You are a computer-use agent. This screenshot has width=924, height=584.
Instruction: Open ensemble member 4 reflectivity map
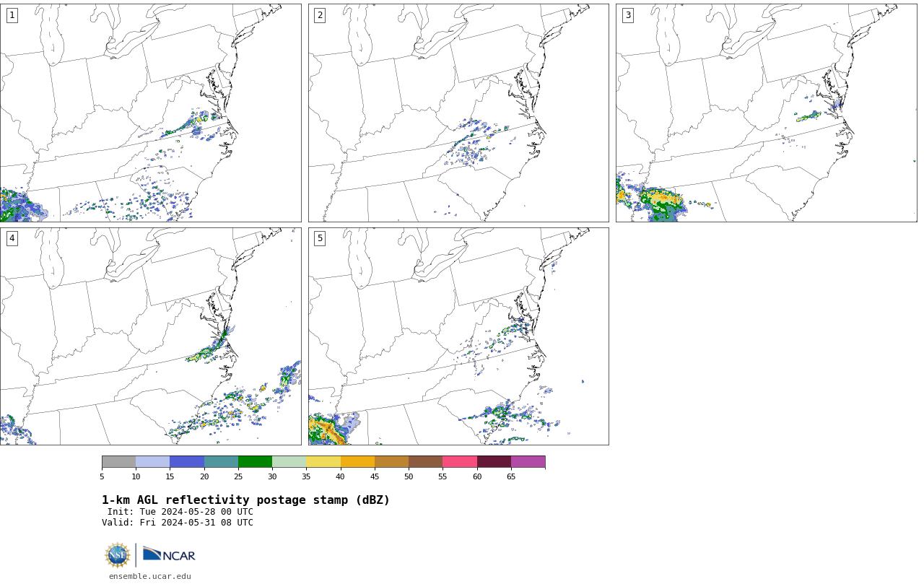coord(150,336)
